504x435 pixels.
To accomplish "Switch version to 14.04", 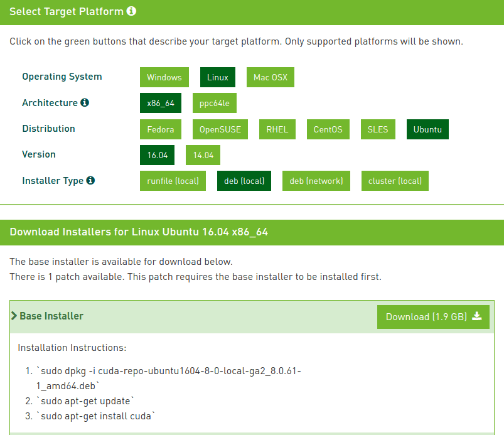I will (203, 155).
